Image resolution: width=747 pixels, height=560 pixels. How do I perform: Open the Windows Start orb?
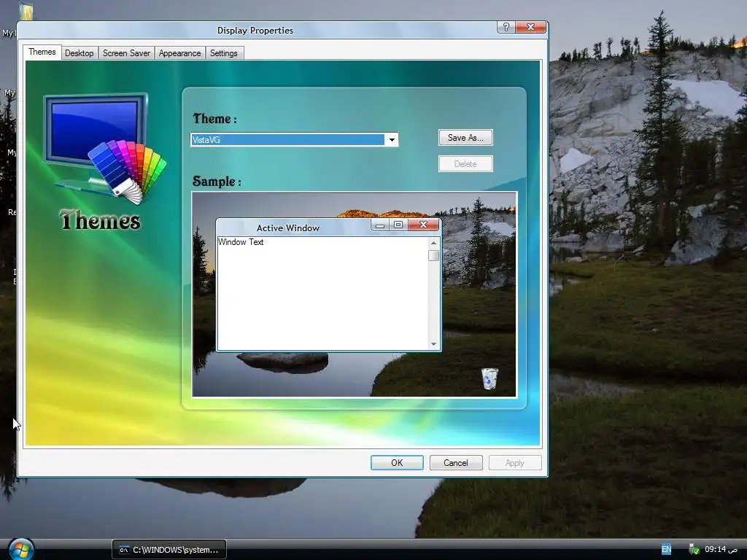click(x=21, y=550)
